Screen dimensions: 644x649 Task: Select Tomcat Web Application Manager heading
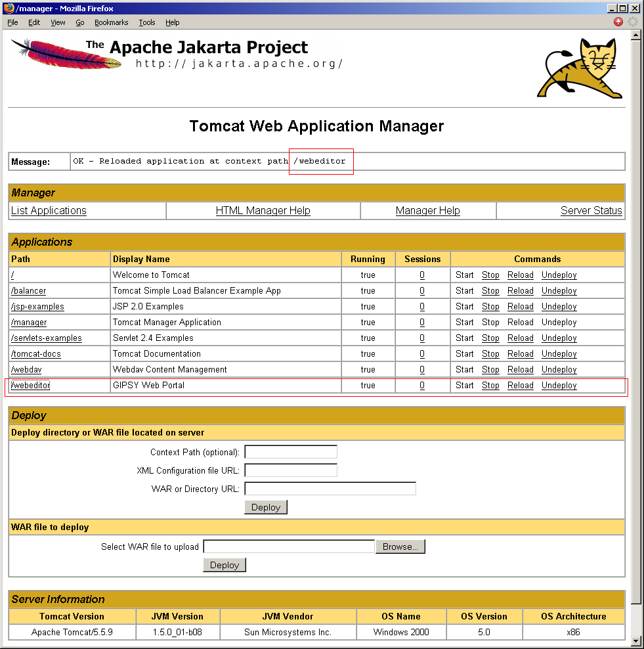pyautogui.click(x=316, y=126)
